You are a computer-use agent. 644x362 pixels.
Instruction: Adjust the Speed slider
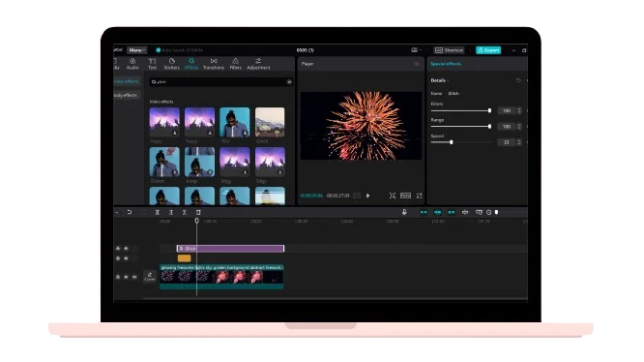click(460, 142)
